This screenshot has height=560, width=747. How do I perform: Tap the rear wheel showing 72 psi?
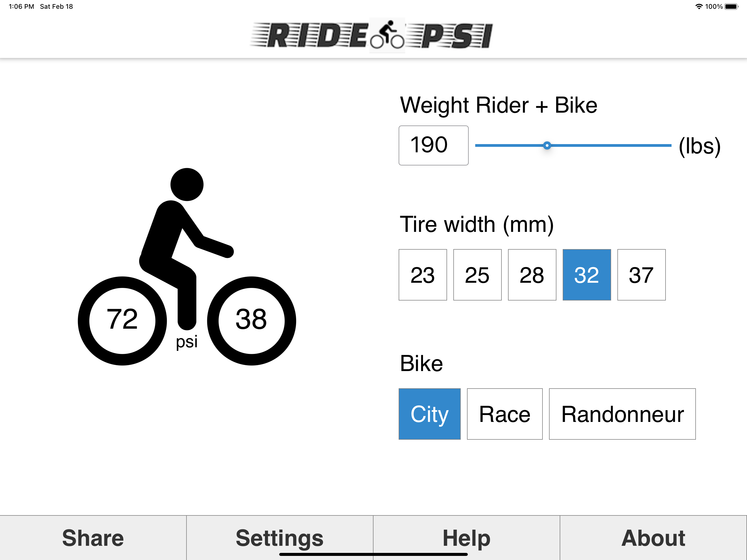tap(122, 321)
